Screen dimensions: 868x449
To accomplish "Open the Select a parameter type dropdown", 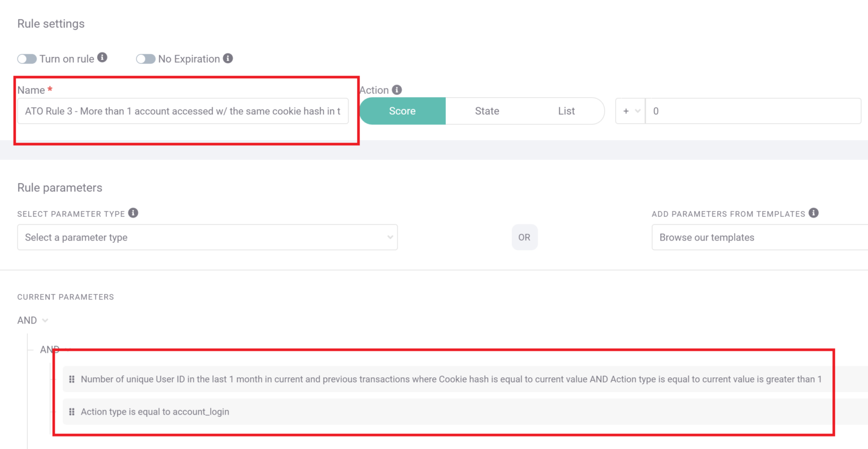I will (x=207, y=237).
